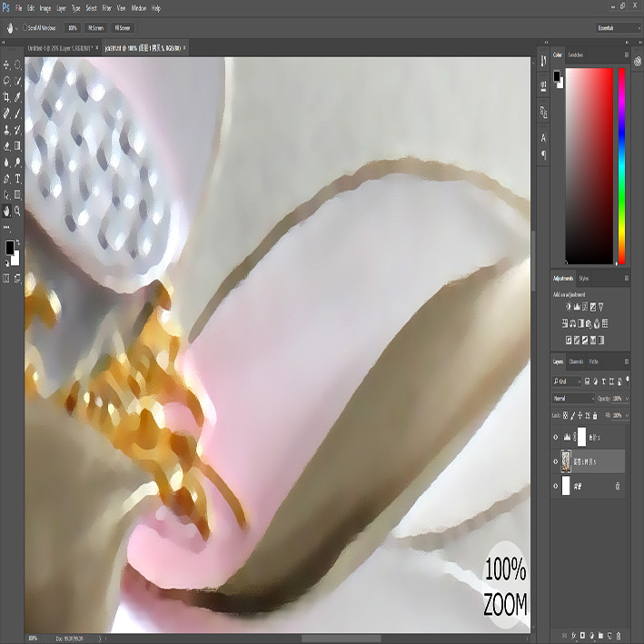The image size is (644, 644).
Task: Switch to the Channels tab
Action: pos(576,362)
